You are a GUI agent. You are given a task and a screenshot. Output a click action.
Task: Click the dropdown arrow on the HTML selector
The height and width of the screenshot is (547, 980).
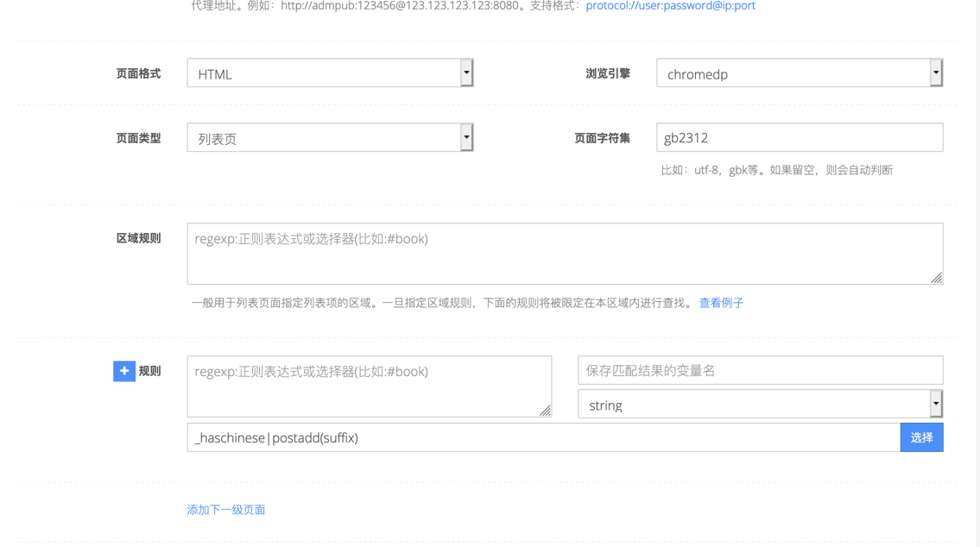466,72
